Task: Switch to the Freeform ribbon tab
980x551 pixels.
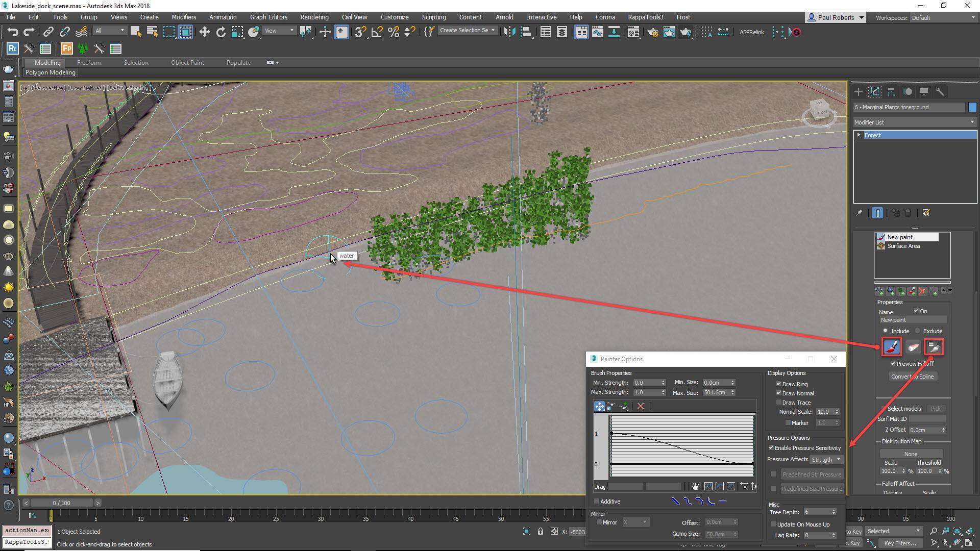Action: click(89, 62)
